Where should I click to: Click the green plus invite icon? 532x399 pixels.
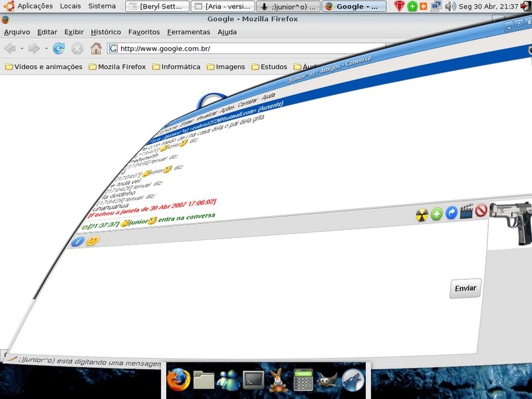pos(437,213)
